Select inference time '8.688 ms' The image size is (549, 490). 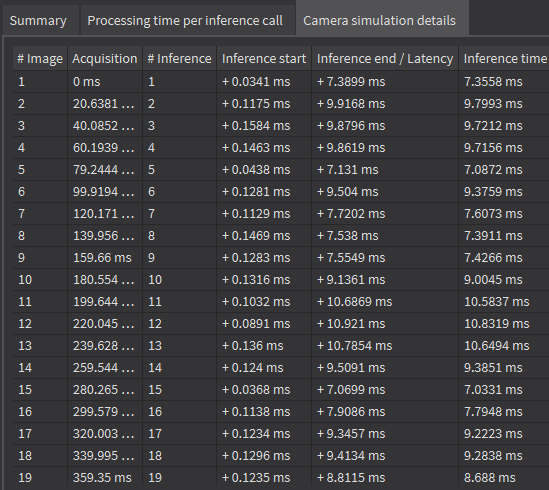tap(504, 478)
